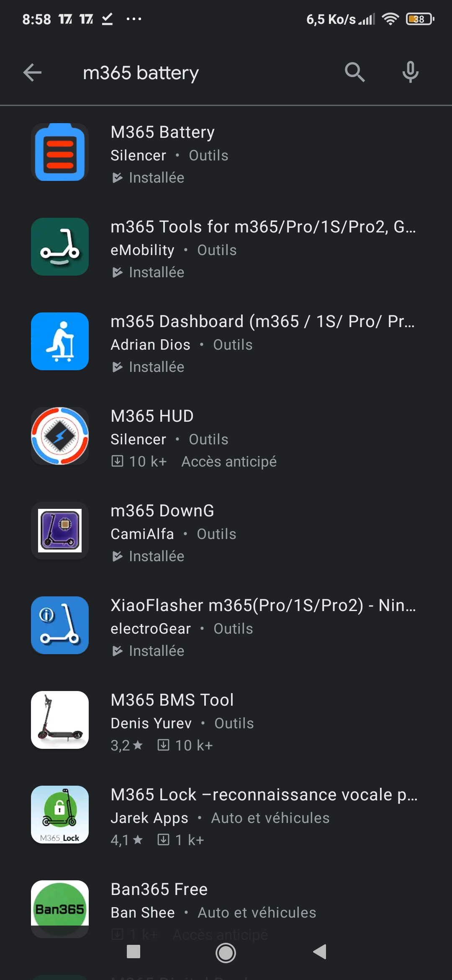
Task: Tap the Android recent apps square button
Action: click(x=134, y=952)
